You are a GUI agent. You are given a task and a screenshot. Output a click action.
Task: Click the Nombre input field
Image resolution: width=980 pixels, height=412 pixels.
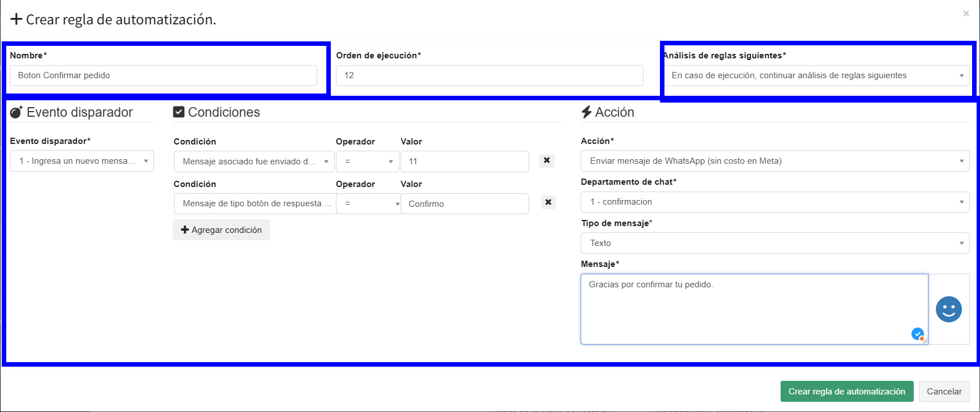(x=163, y=75)
